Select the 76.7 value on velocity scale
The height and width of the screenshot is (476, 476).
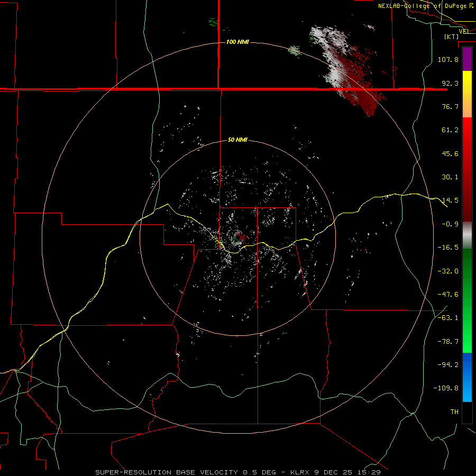click(x=450, y=106)
